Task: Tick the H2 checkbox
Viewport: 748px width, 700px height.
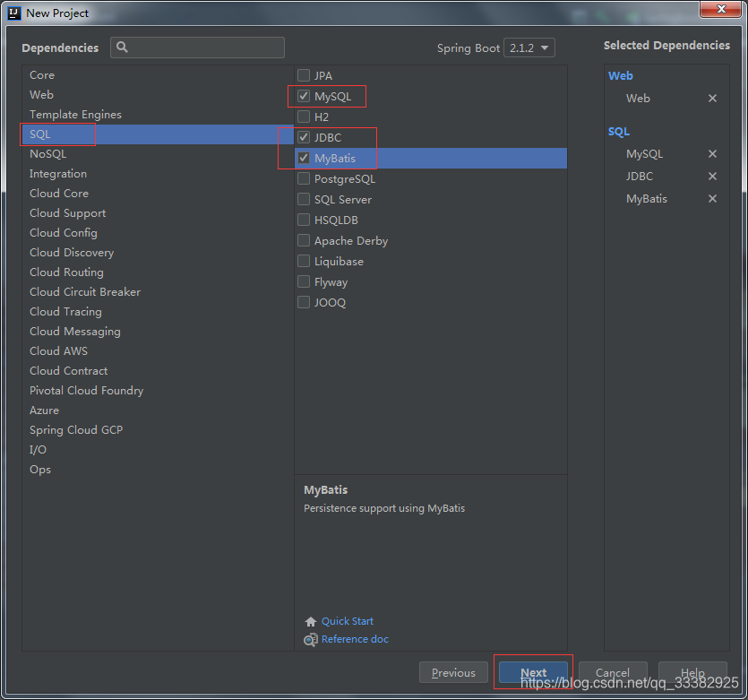Action: point(304,117)
